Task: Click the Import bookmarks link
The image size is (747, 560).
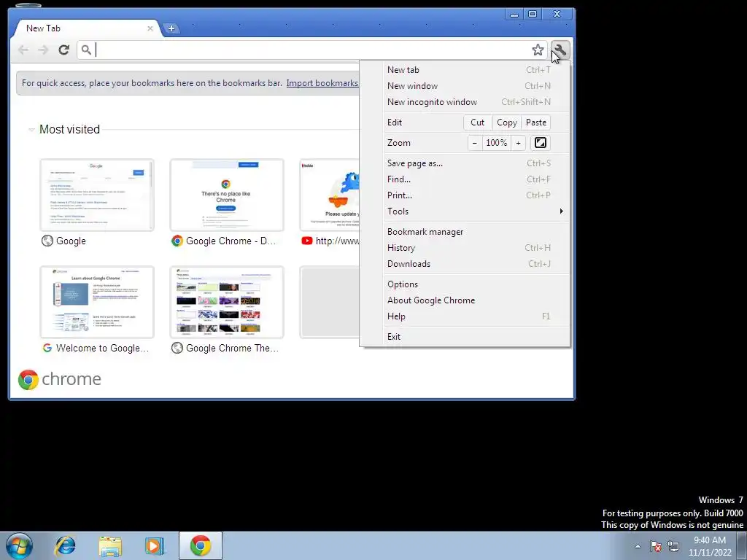Action: (x=322, y=83)
